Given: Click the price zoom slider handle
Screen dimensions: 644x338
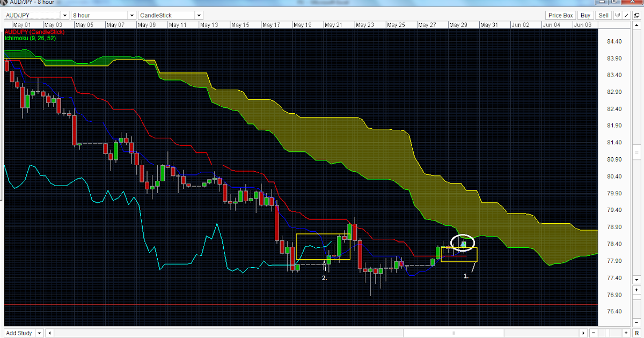Looking at the screenshot, I should coord(636,297).
